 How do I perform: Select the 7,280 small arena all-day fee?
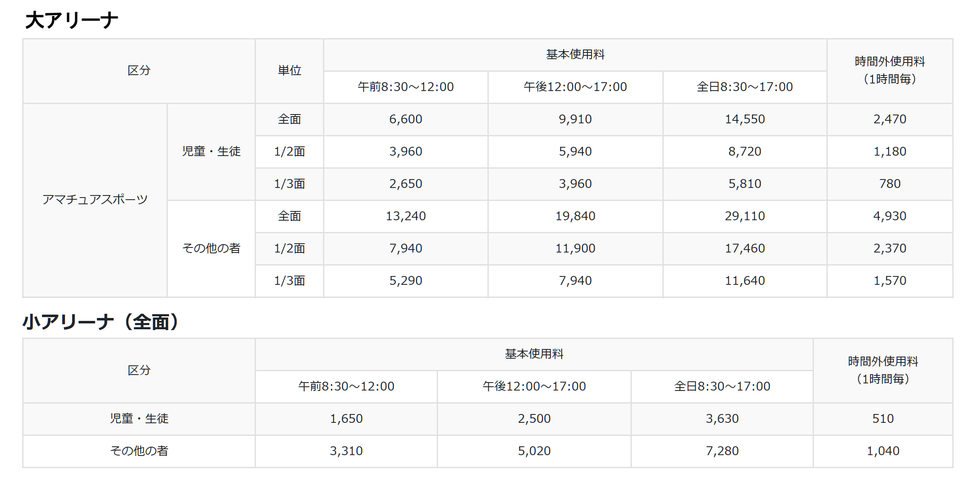[722, 451]
